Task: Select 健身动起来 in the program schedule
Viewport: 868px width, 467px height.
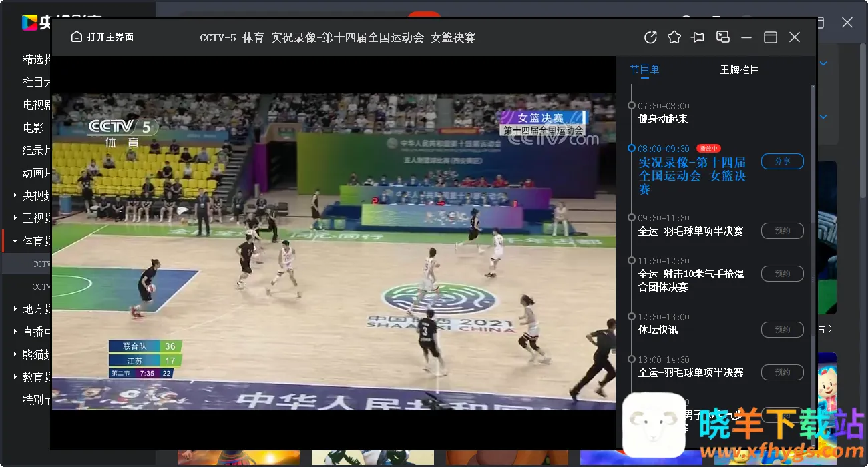Action: coord(663,119)
